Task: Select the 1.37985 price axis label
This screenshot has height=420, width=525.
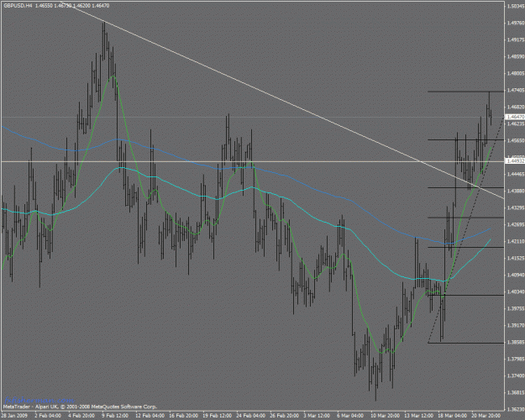Action: tap(516, 359)
